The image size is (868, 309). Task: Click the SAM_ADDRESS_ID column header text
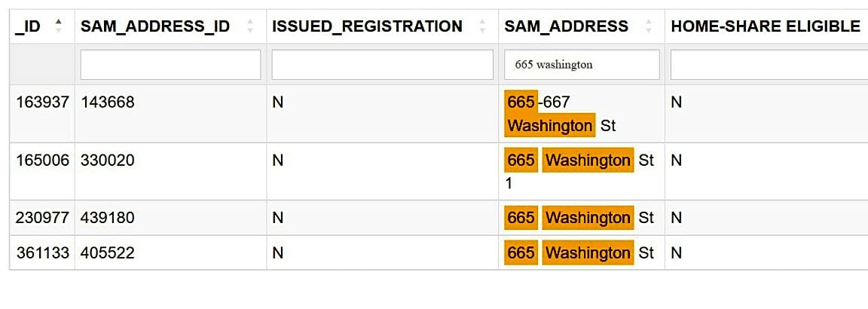(x=155, y=26)
